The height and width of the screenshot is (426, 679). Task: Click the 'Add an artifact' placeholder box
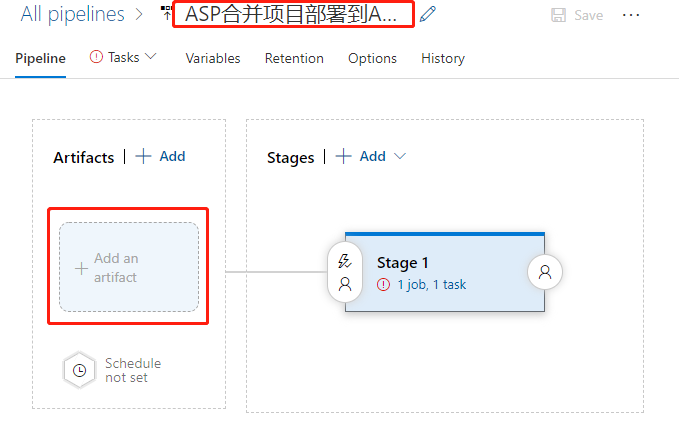coord(129,267)
